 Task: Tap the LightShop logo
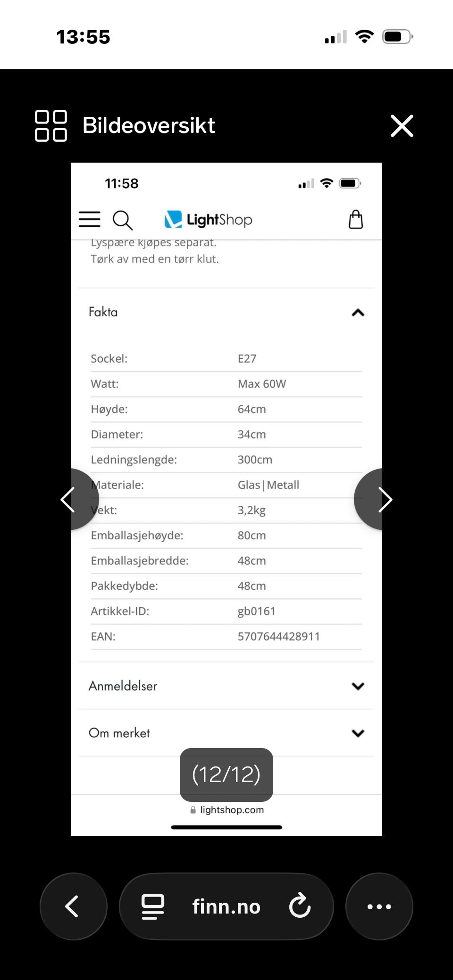tap(208, 220)
